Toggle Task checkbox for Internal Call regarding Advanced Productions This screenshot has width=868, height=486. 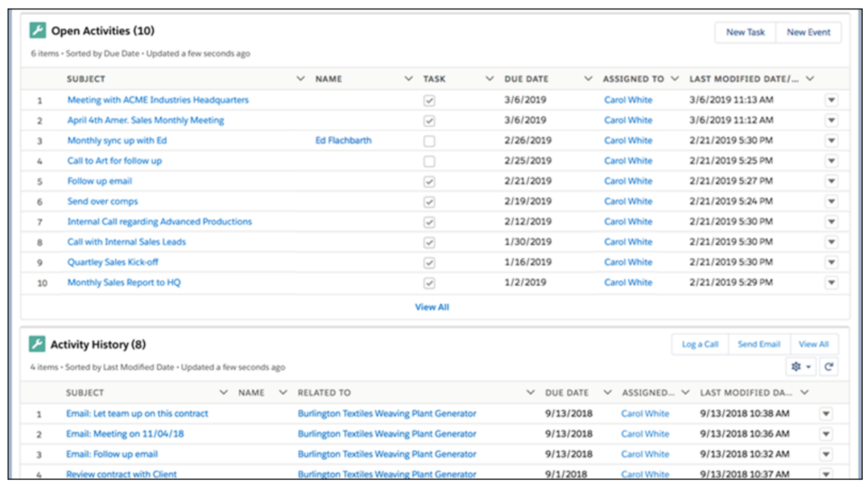point(429,222)
